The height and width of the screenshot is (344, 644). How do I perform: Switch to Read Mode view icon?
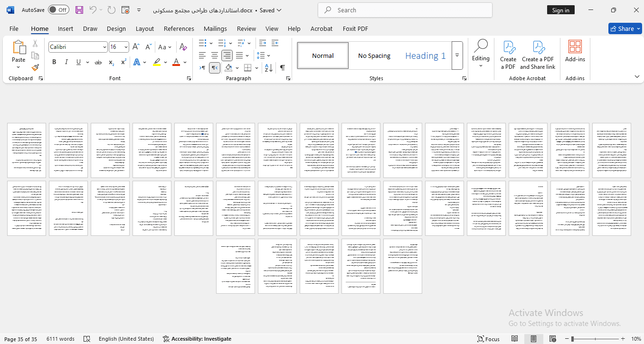point(514,339)
